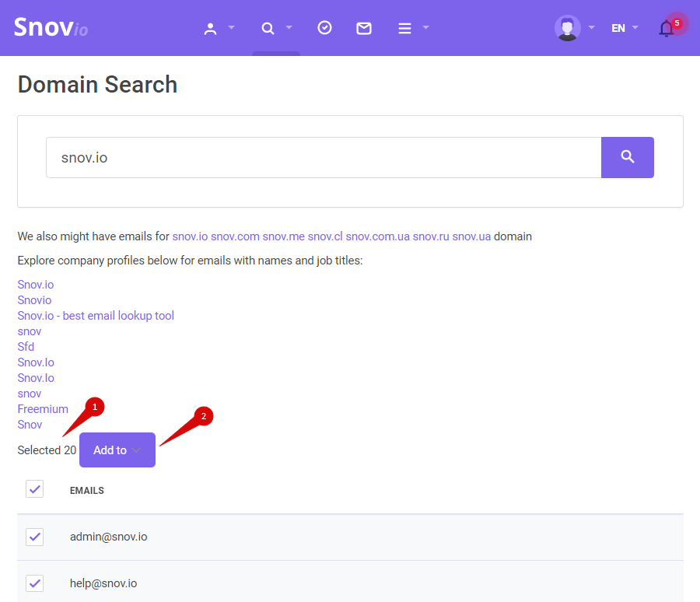Click the EMAILS column header
The height and width of the screenshot is (602, 700).
click(87, 490)
